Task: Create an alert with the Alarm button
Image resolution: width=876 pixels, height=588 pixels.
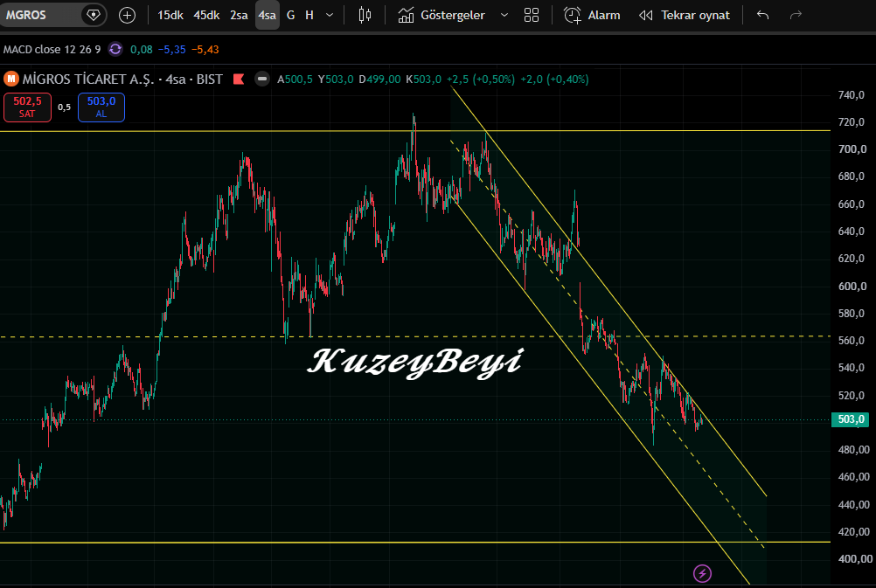Action: click(592, 15)
